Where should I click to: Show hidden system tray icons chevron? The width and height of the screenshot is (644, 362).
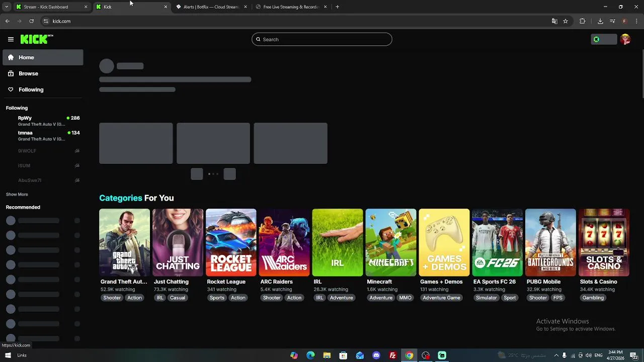pos(556,355)
